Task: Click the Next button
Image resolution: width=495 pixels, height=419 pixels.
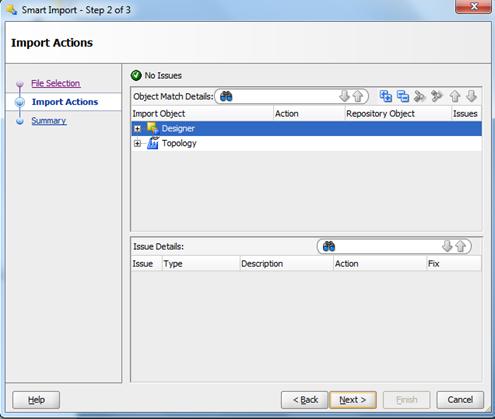Action: (353, 400)
